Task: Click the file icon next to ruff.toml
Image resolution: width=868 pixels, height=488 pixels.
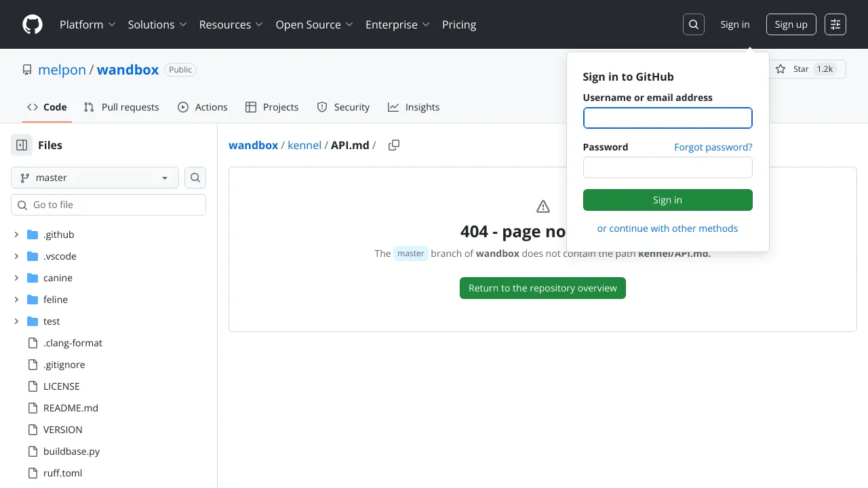Action: click(x=33, y=473)
